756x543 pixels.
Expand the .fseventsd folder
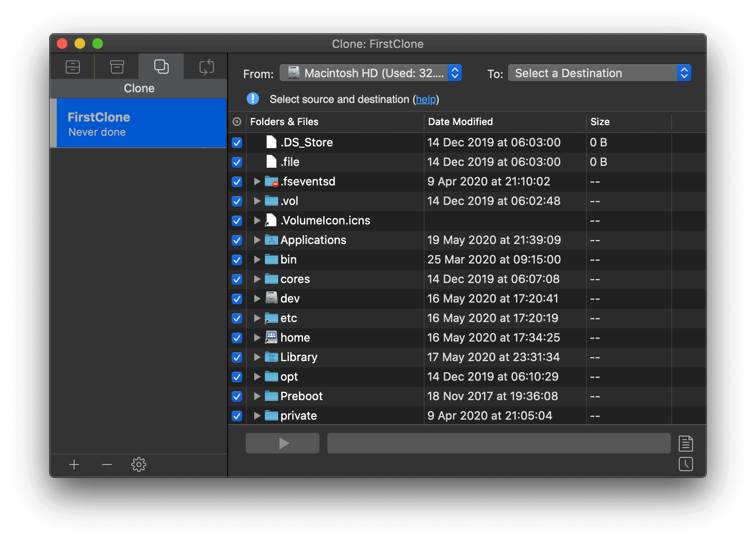pos(257,181)
